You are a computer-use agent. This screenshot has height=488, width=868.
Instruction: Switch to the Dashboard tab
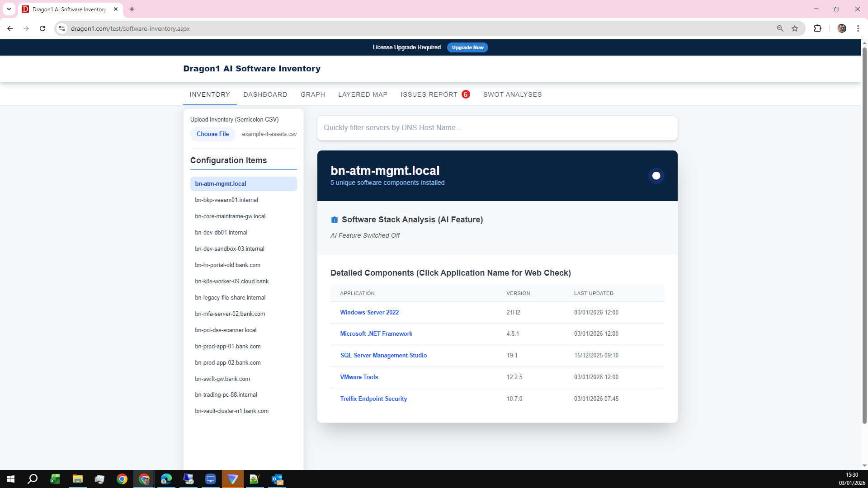pos(265,94)
